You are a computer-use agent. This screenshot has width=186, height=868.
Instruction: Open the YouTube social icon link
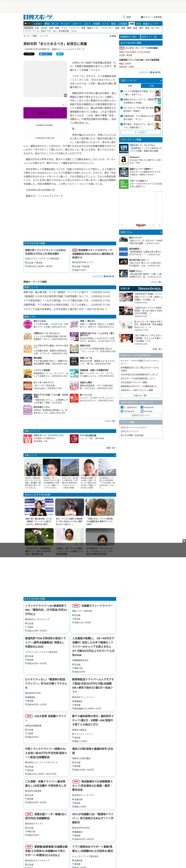click(x=142, y=411)
